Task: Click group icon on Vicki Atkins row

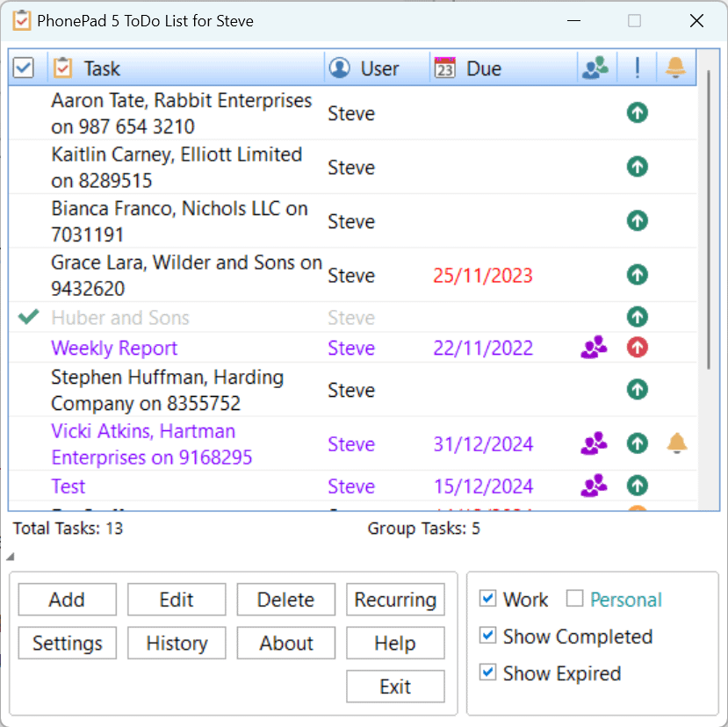Action: coord(594,443)
